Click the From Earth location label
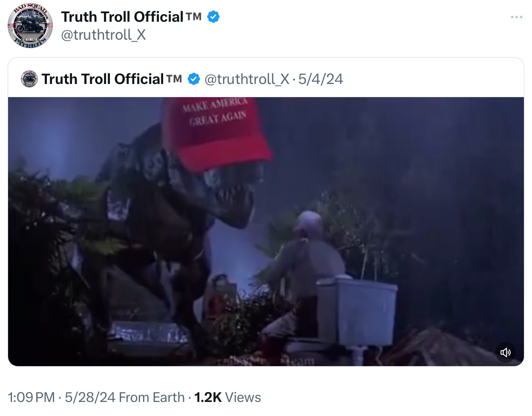This screenshot has width=532, height=416. (x=152, y=397)
